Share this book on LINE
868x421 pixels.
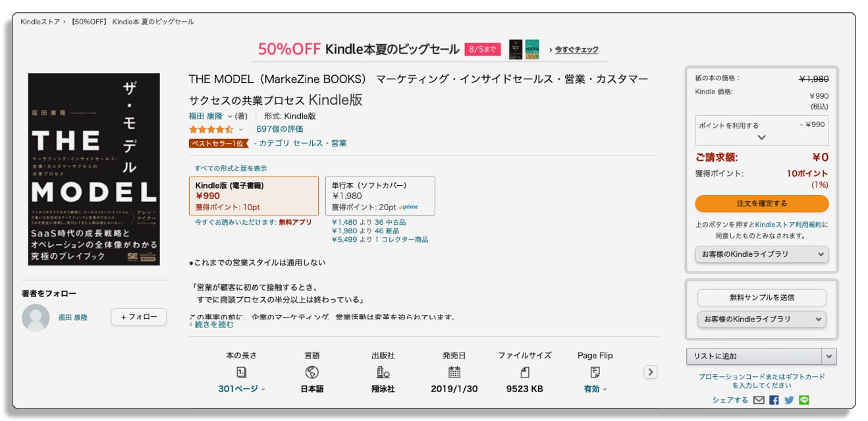pyautogui.click(x=803, y=400)
